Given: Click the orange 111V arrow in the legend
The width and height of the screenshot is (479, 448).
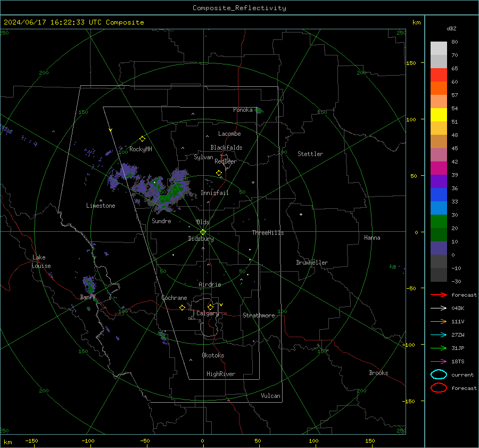Looking at the screenshot, I should [x=439, y=321].
